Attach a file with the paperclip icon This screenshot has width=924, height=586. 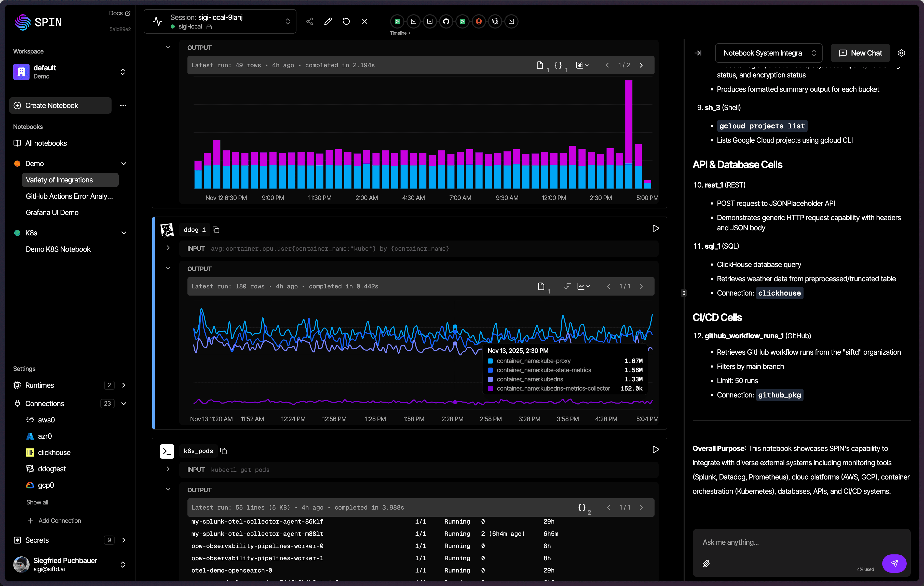(x=706, y=563)
